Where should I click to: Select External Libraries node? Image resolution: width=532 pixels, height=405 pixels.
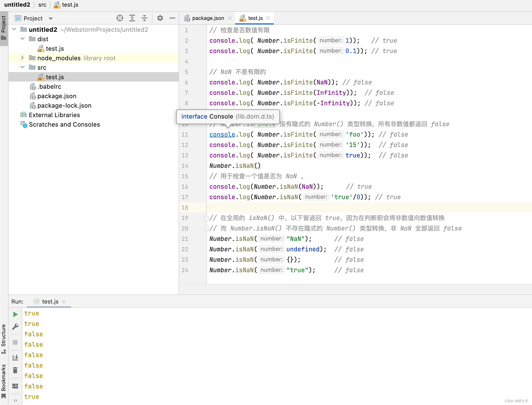pyautogui.click(x=54, y=115)
